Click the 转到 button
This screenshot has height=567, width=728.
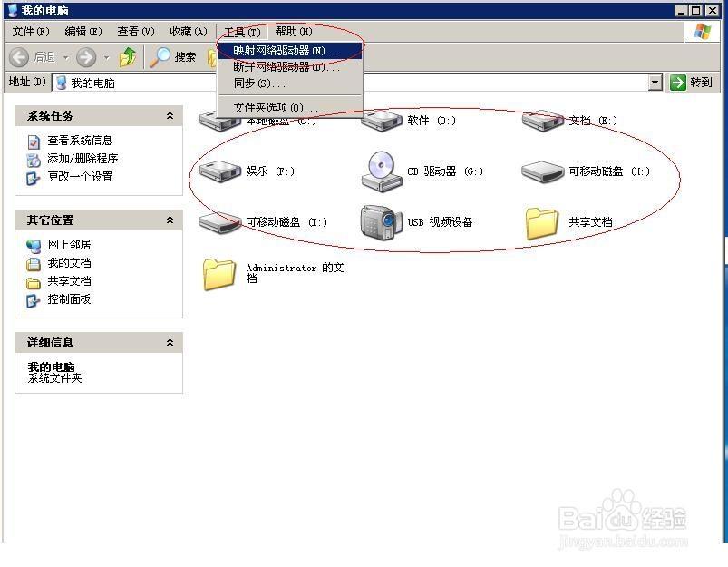[x=692, y=82]
